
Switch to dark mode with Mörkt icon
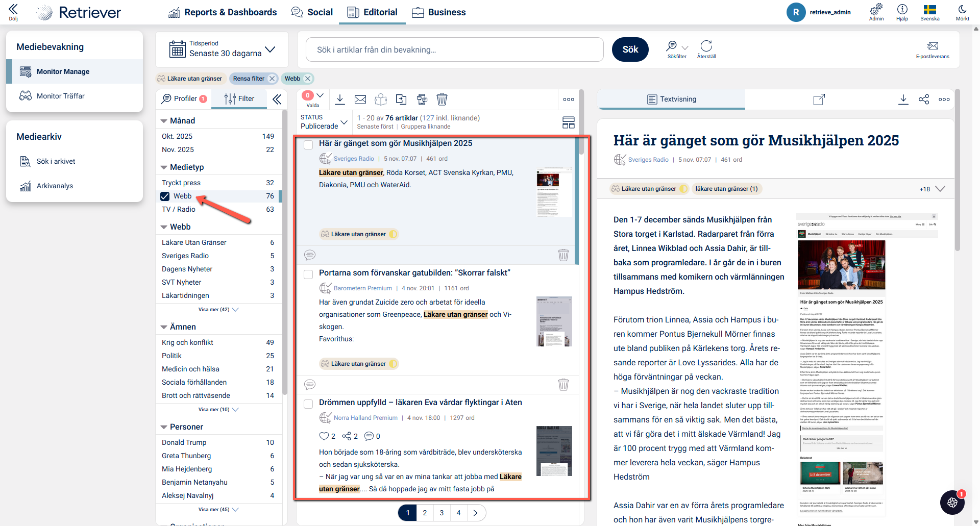point(962,12)
